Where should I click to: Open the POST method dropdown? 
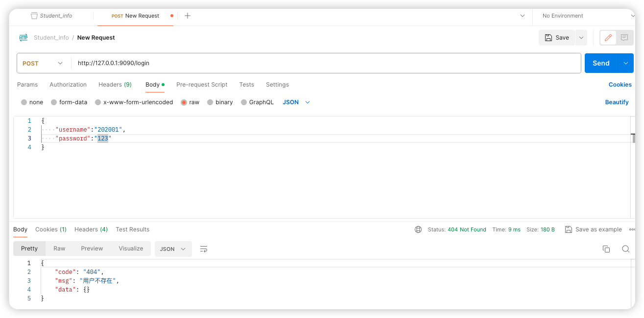pos(43,63)
